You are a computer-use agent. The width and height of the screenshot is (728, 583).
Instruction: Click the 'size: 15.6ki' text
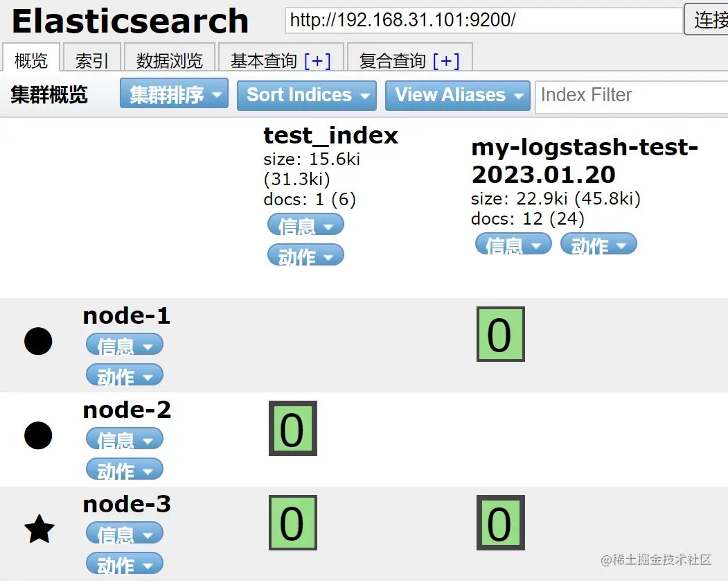[312, 159]
